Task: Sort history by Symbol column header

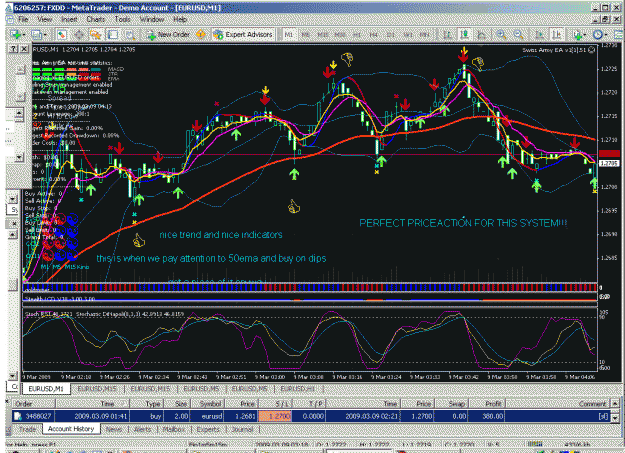Action: (208, 404)
